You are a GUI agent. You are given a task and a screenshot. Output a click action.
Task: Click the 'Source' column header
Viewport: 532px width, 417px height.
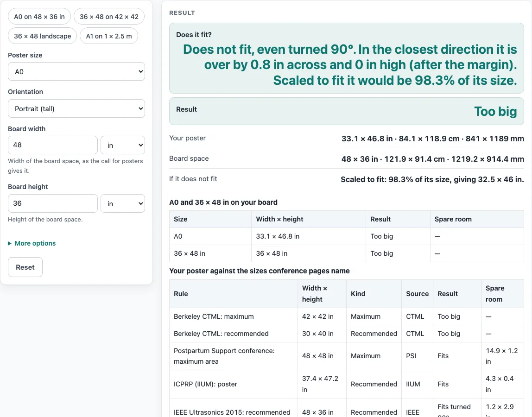point(418,294)
